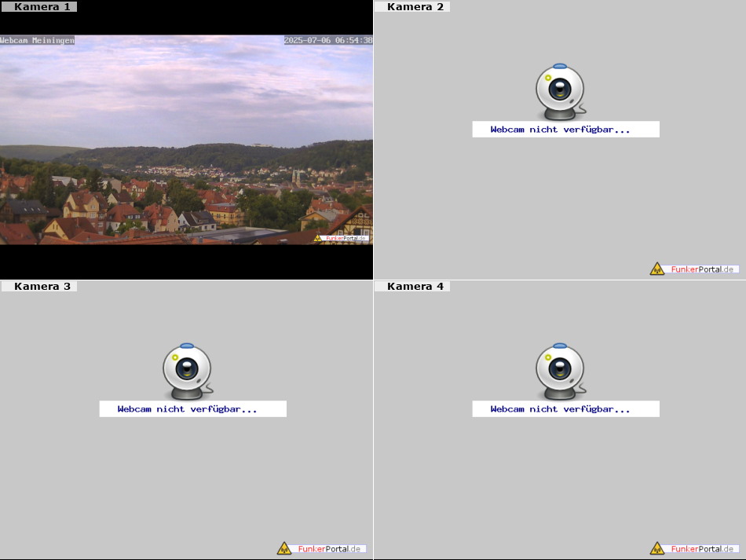Open the Kamera 1 Meiningen live view
This screenshot has width=746, height=560.
pos(186,139)
